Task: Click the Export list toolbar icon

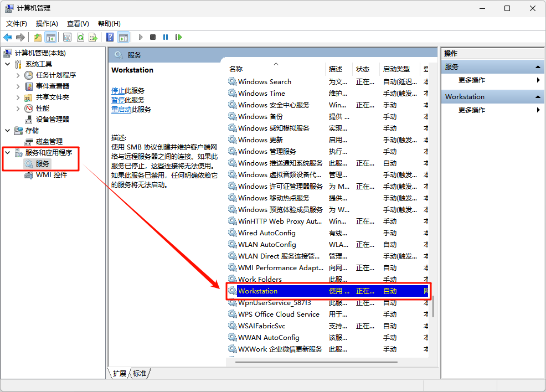Action: click(93, 37)
